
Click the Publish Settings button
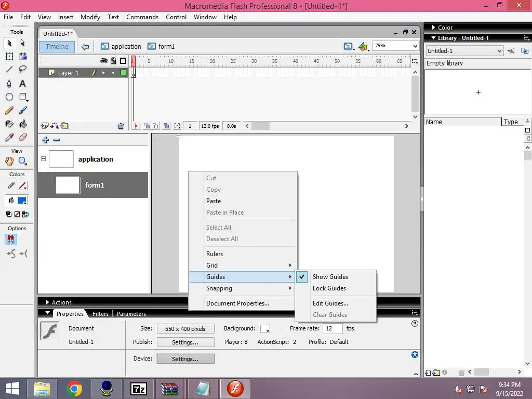coord(185,342)
